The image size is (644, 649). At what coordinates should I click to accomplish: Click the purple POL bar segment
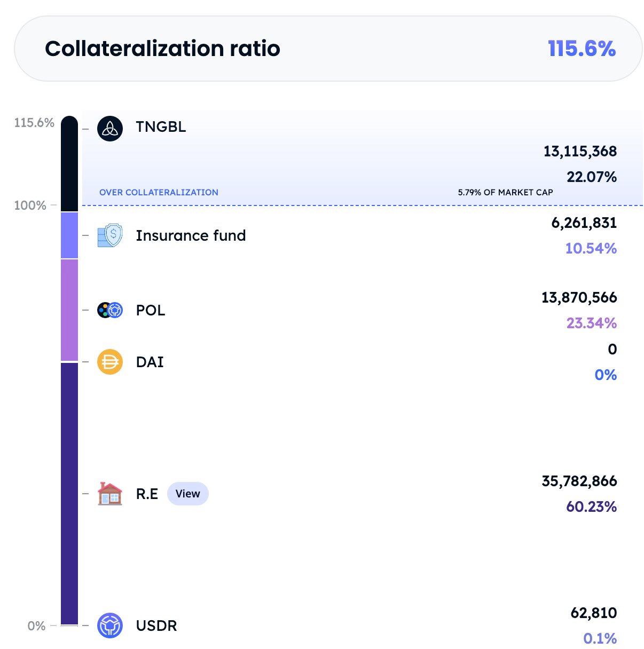pos(69,310)
